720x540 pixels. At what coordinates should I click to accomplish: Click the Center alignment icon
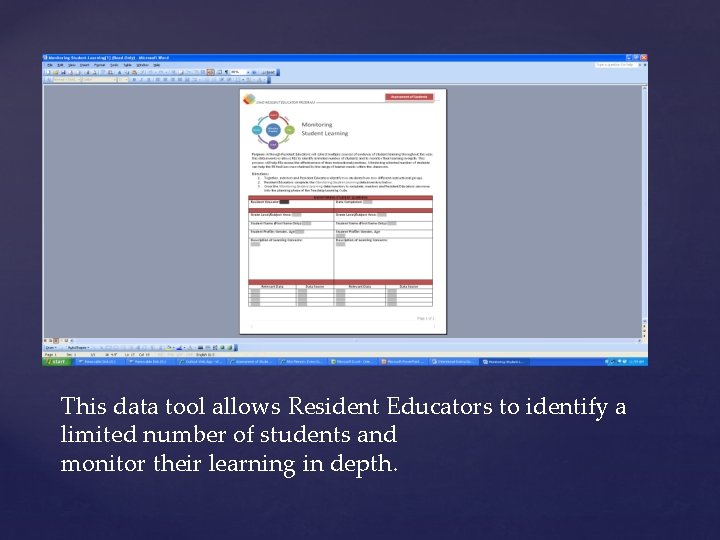click(165, 79)
